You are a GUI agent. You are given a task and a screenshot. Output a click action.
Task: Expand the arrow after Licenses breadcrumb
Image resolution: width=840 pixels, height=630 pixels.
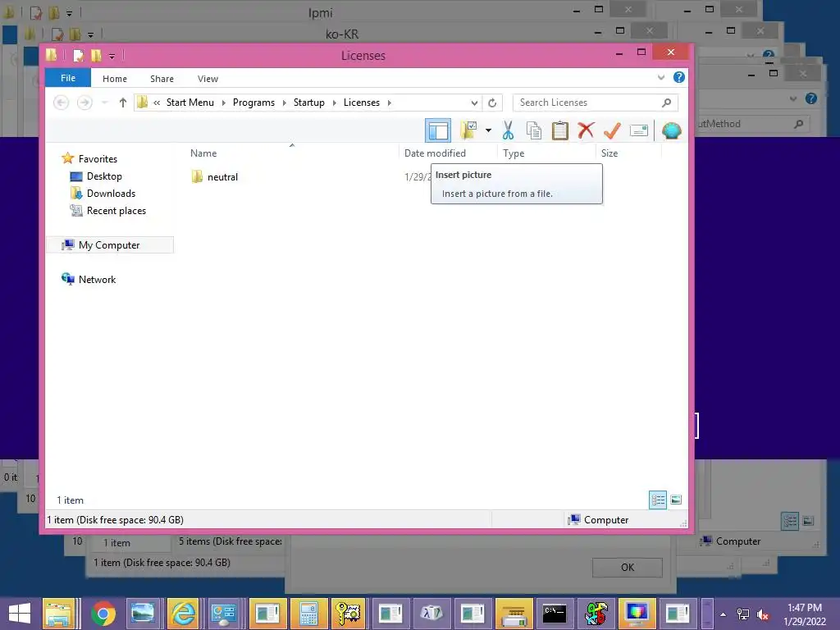point(390,103)
